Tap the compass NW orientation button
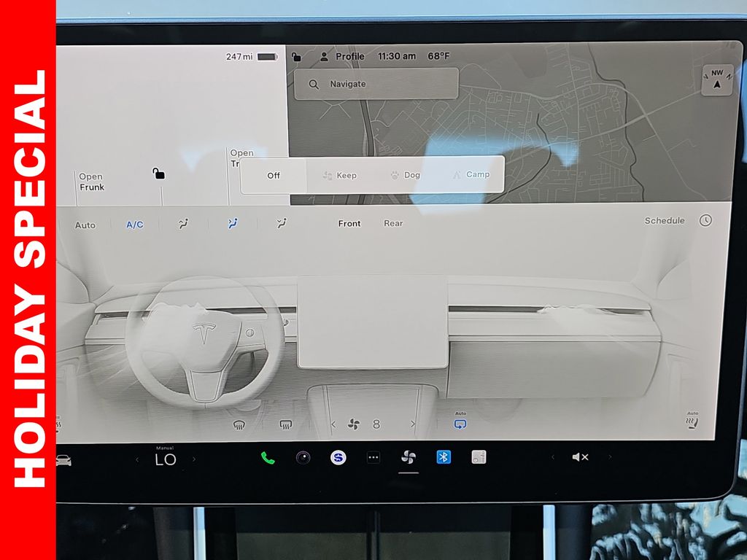Screen dimensions: 747x560 716,79
